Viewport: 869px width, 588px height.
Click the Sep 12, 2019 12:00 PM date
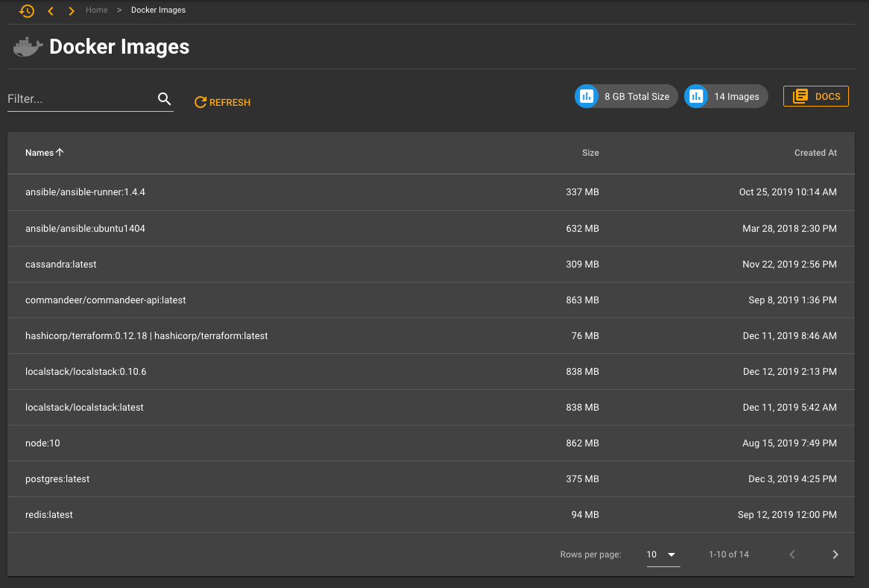(x=787, y=515)
